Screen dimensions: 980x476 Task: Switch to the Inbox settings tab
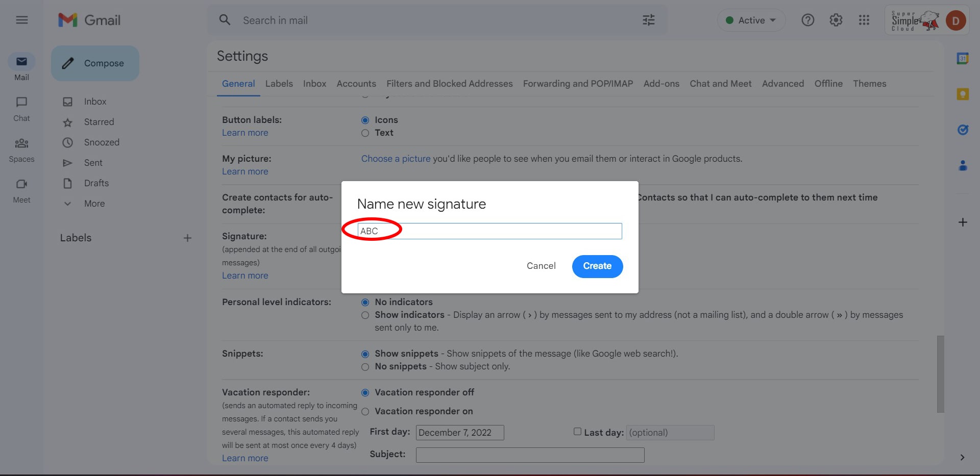point(314,84)
